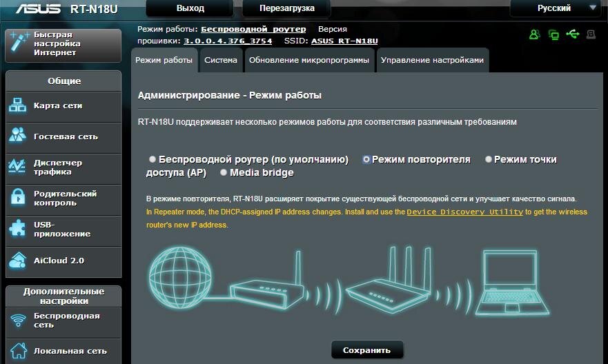
Task: Switch to the Система tab
Action: (221, 60)
